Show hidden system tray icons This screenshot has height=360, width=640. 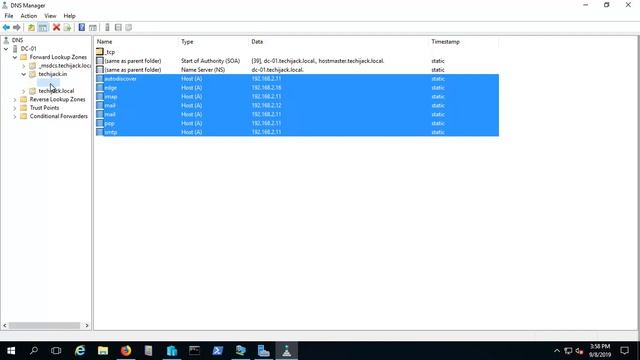[x=557, y=351]
